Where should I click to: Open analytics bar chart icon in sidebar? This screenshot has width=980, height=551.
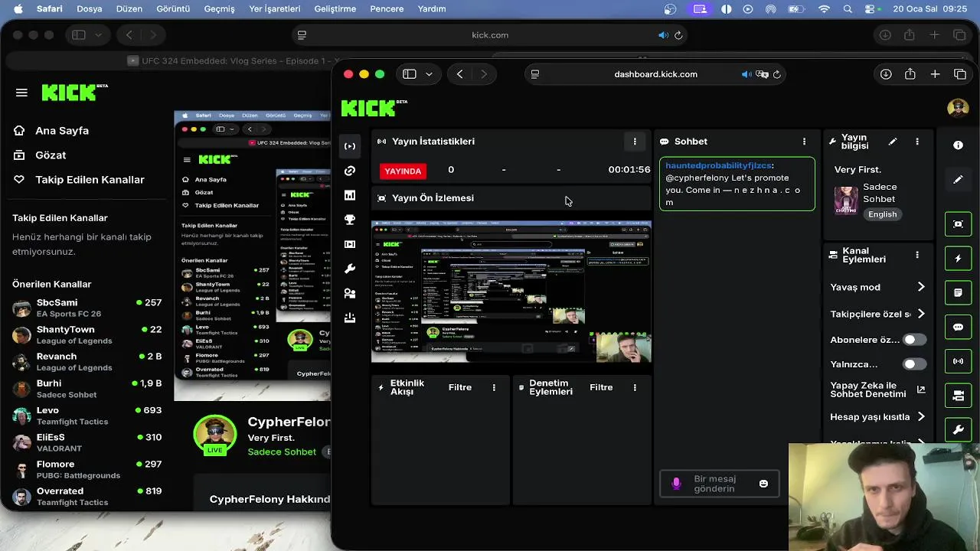click(x=350, y=195)
